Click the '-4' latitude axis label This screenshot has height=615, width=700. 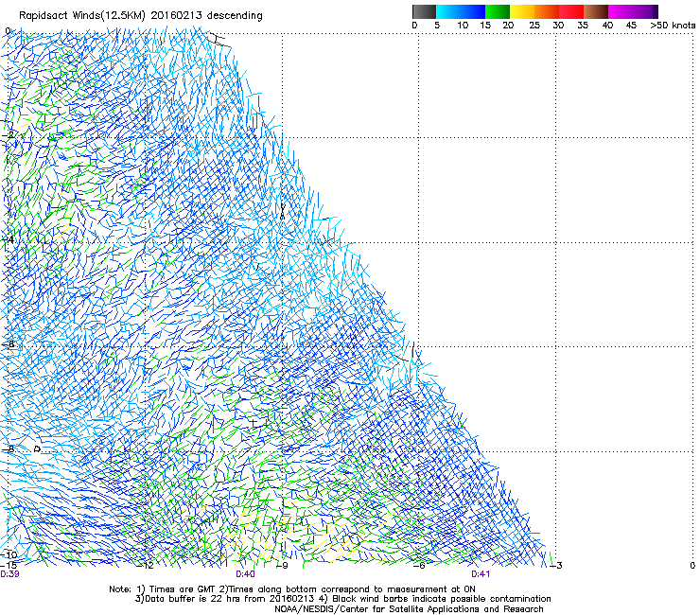pos(8,239)
